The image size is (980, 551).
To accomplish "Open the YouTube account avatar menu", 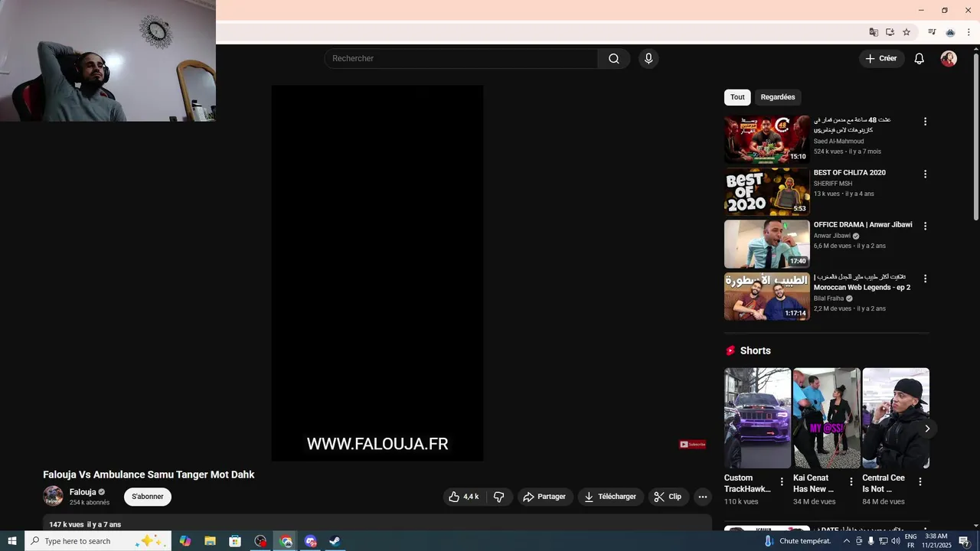I will click(949, 59).
